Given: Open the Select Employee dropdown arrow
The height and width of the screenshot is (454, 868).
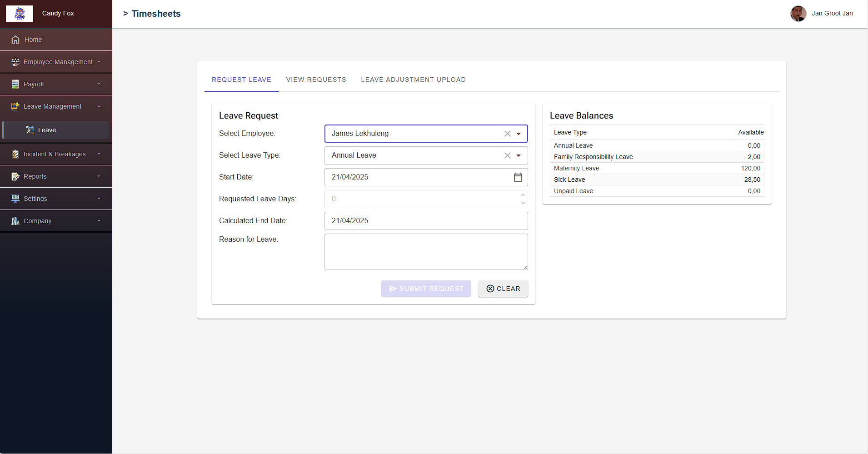Looking at the screenshot, I should click(x=519, y=134).
